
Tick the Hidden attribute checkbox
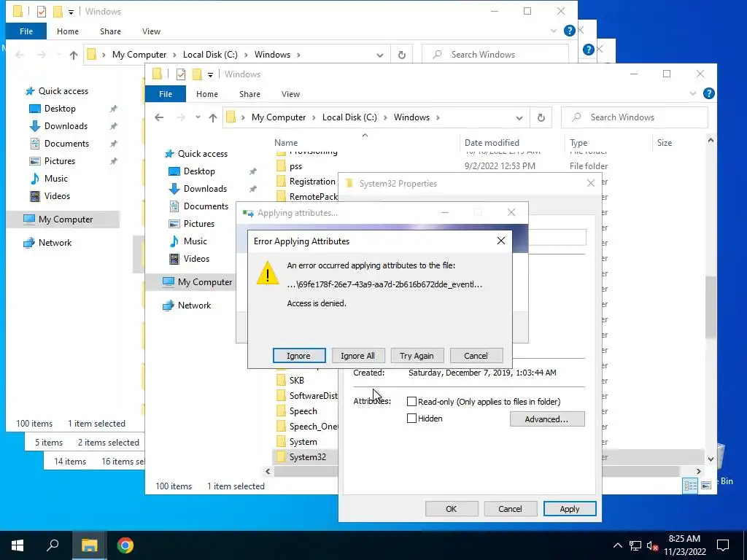coord(411,418)
